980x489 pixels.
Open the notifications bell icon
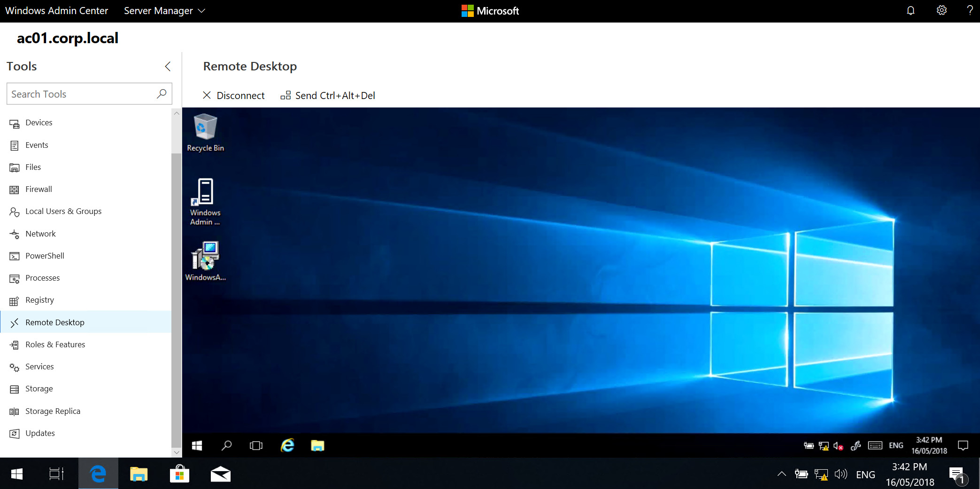point(911,10)
